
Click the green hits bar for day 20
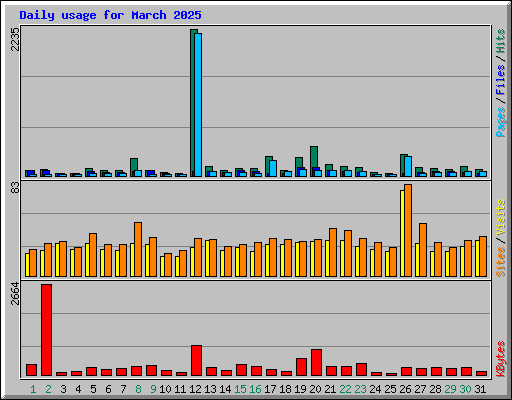click(x=314, y=157)
